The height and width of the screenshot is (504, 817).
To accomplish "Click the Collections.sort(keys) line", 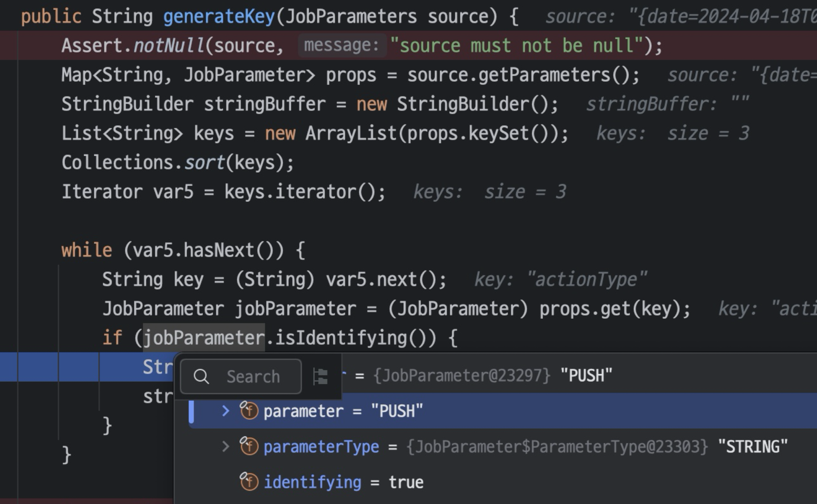I will coord(177,163).
